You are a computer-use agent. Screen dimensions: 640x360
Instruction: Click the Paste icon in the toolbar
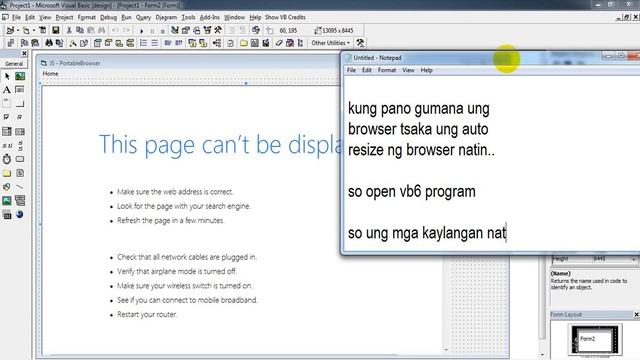coord(91,30)
